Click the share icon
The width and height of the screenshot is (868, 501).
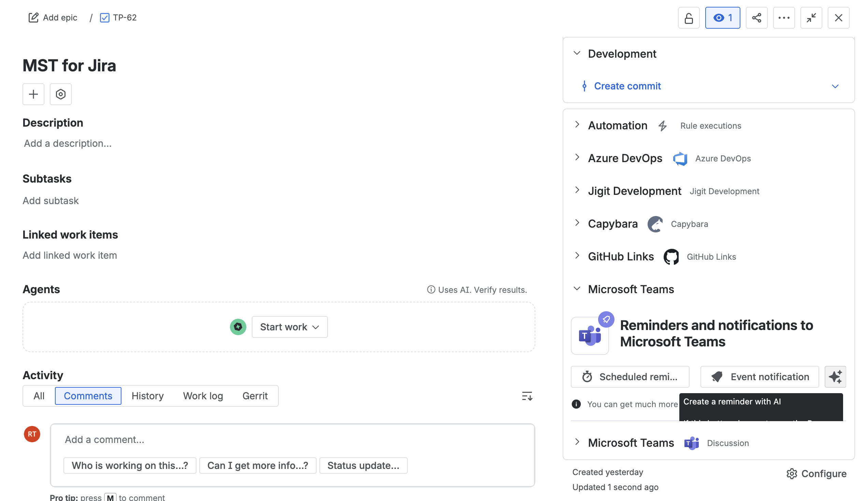(756, 18)
